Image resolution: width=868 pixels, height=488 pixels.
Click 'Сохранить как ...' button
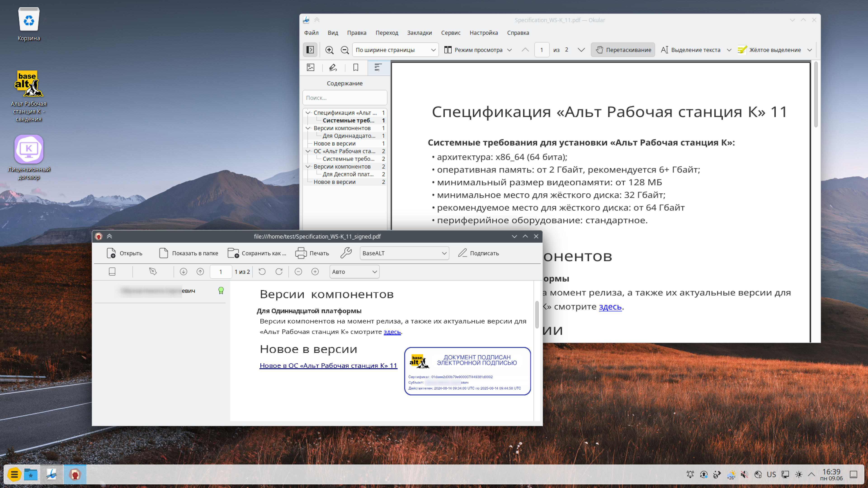pos(257,253)
